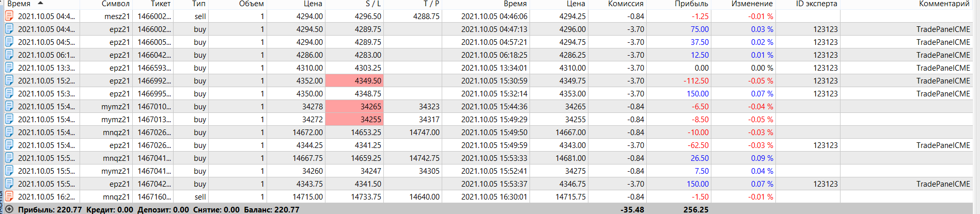Click the Комментарий column header
Viewport: 980px width, 214px height.
tap(944, 4)
